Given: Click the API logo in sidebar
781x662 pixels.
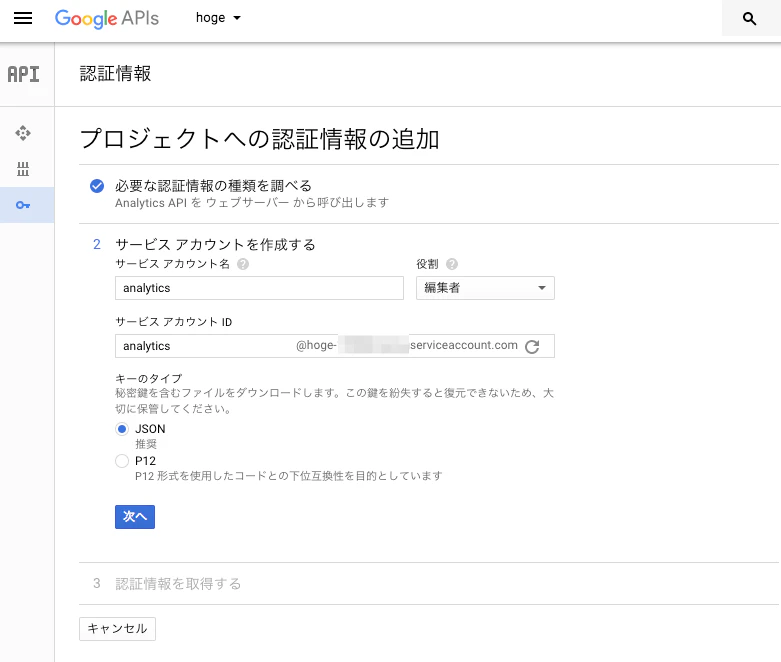Looking at the screenshot, I should [x=23, y=74].
